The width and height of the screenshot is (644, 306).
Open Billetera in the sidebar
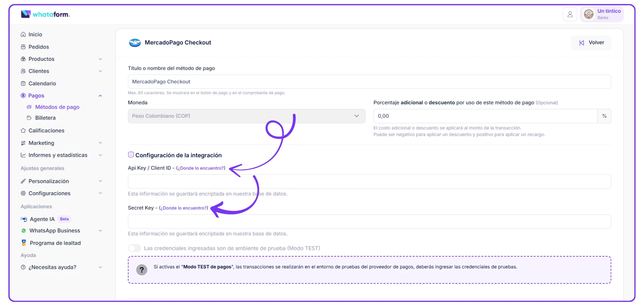(x=45, y=118)
